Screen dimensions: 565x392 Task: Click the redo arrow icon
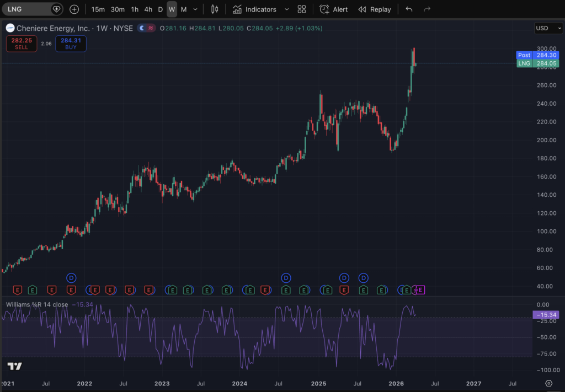[427, 9]
